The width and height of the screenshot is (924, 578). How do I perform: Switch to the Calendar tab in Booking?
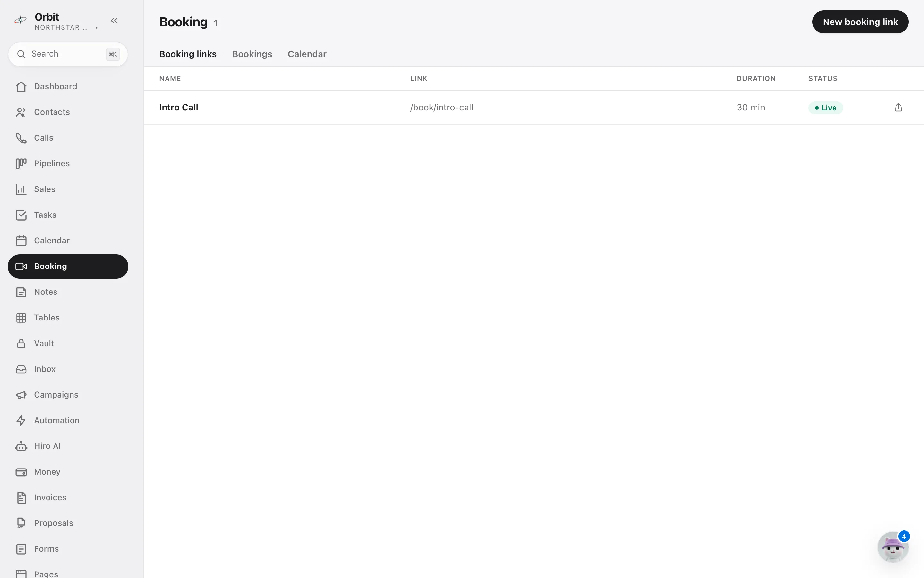(x=307, y=54)
